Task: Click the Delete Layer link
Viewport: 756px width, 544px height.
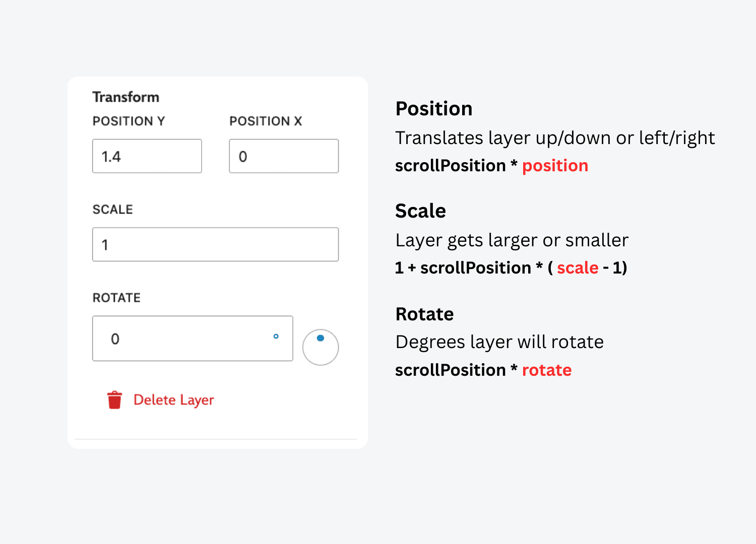Action: (x=173, y=400)
